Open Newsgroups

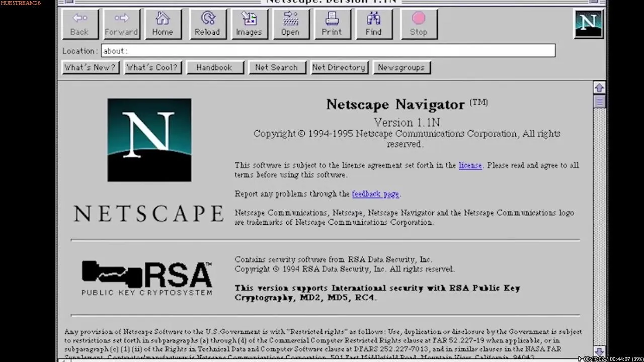[401, 67]
